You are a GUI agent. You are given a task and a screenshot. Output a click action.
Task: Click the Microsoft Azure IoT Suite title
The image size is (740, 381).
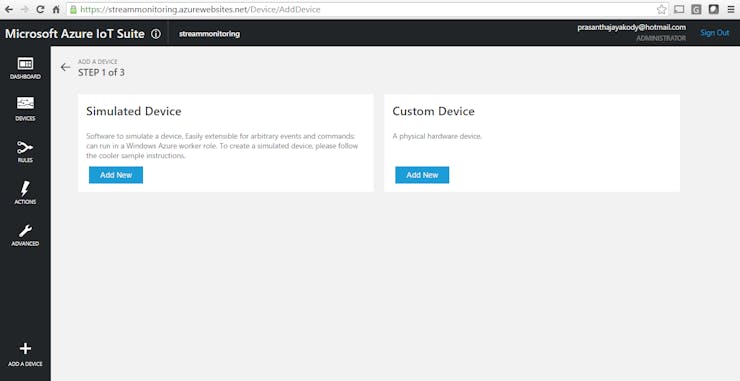(x=75, y=34)
